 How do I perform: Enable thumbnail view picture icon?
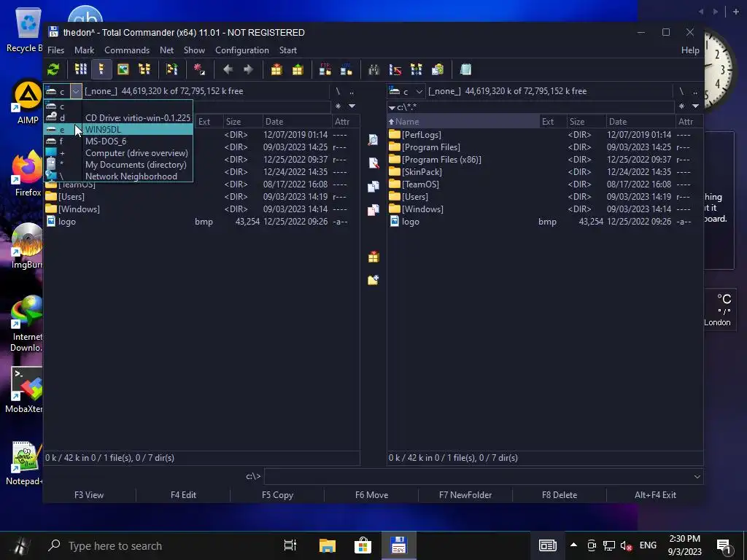pos(123,69)
